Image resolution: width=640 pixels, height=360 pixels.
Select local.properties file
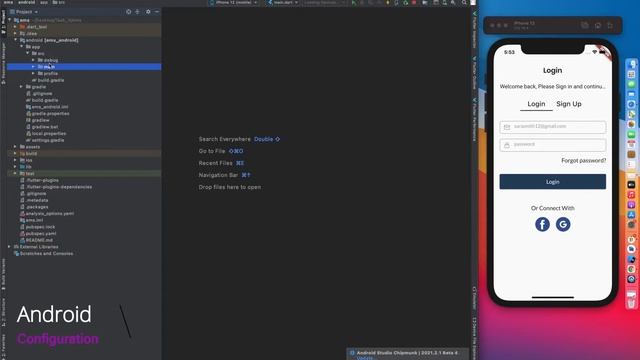(x=46, y=133)
